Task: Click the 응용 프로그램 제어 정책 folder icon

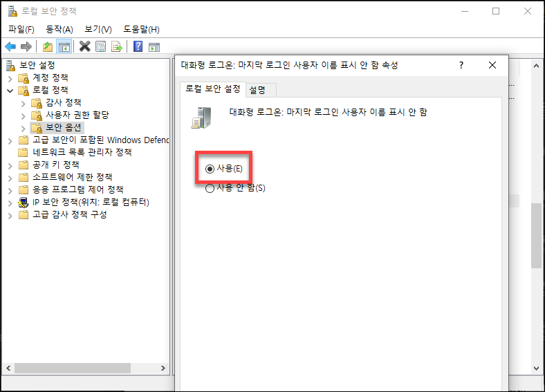Action: pyautogui.click(x=24, y=189)
